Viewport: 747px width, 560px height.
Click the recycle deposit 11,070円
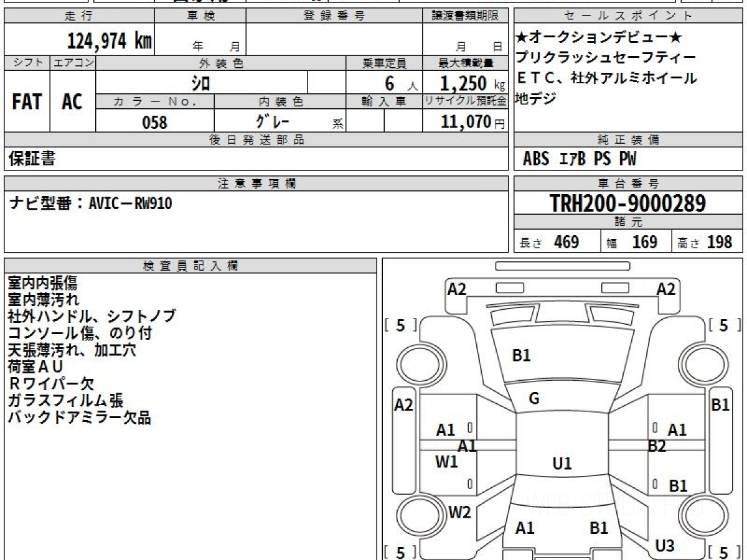click(472, 121)
